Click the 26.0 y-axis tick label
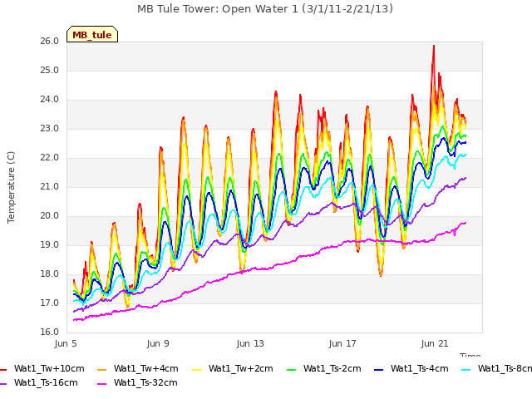The width and height of the screenshot is (532, 399). (50, 42)
